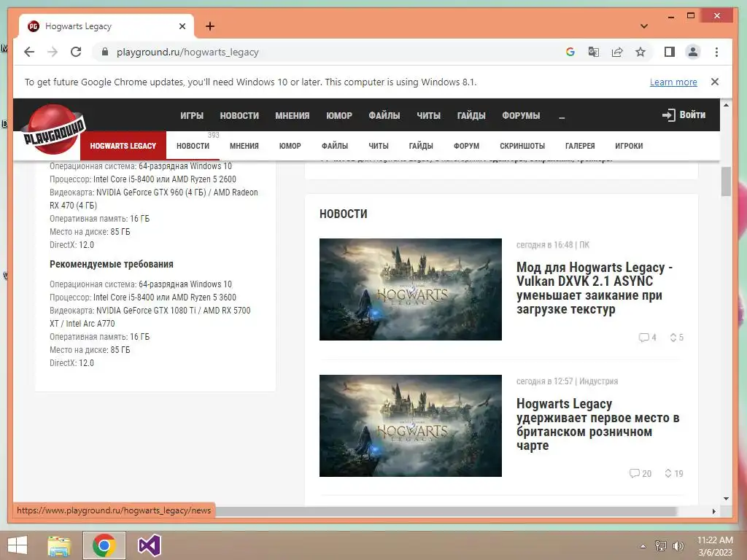Open a new browser tab
The height and width of the screenshot is (560, 747).
[x=210, y=26]
